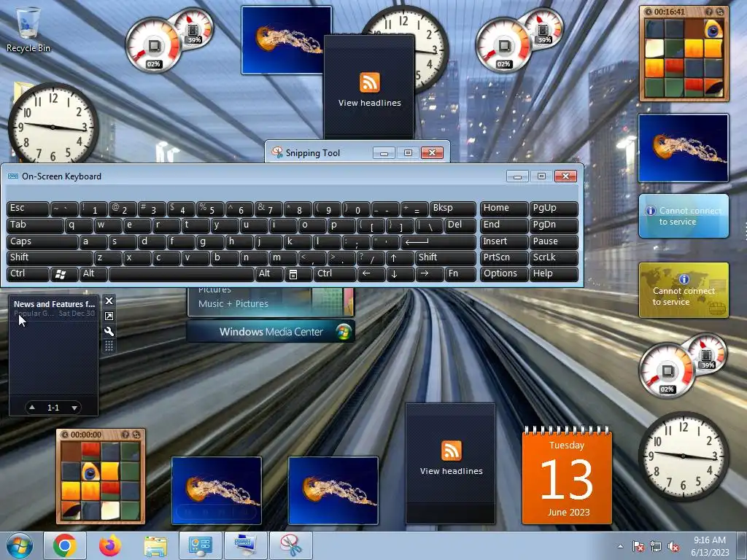Click the On-Screen Keyboard title bar icon
Screen dimensions: 747x560
[13, 176]
